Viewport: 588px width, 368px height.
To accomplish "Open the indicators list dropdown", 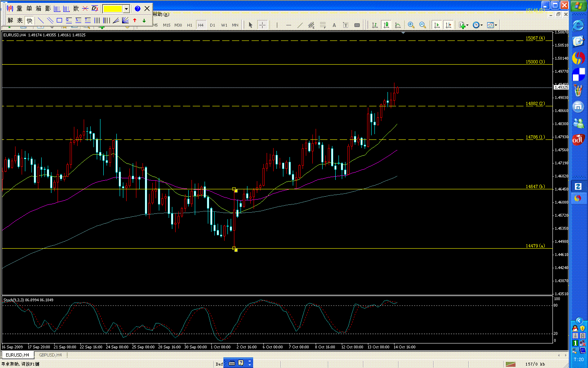I will click(463, 25).
